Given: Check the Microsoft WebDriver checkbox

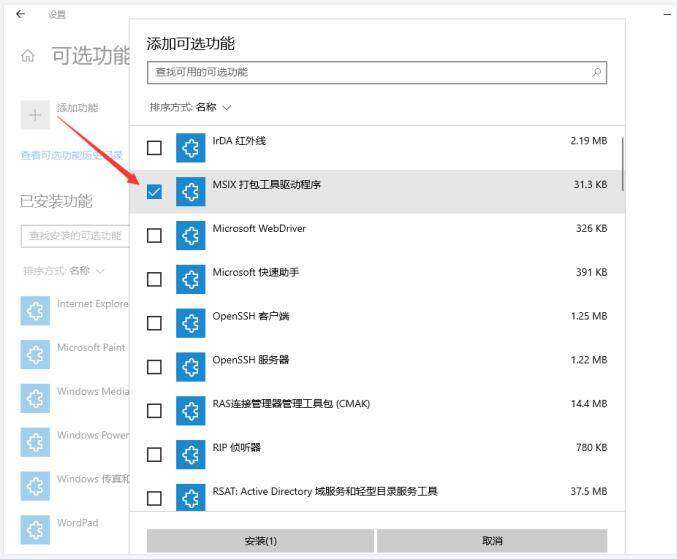Looking at the screenshot, I should click(154, 236).
